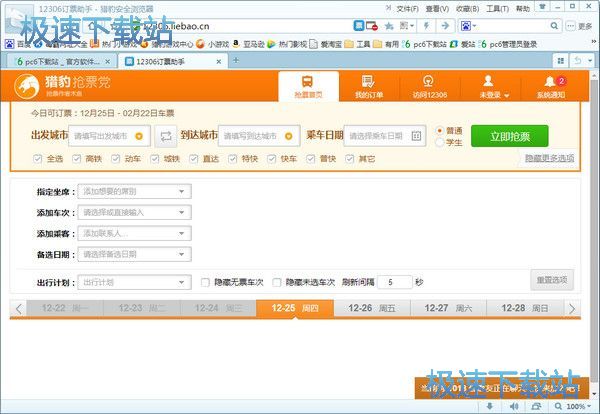Open the 抢票首页 home icon tab
This screenshot has height=414, width=600.
pyautogui.click(x=308, y=87)
